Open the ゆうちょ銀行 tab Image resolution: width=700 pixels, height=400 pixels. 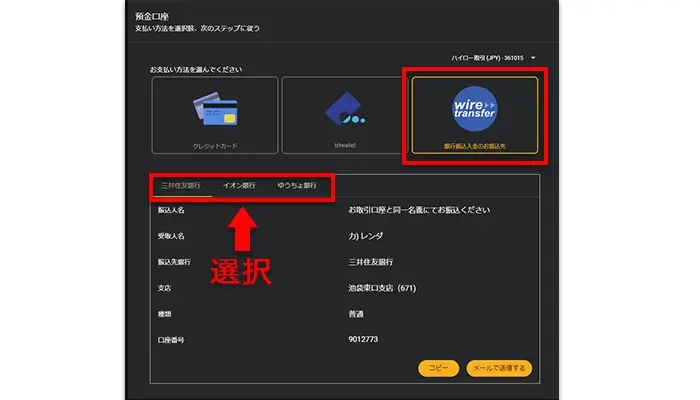coord(297,185)
